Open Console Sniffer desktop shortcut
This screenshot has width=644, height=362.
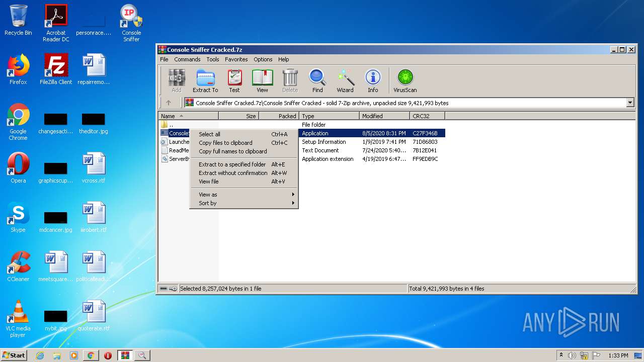131,23
